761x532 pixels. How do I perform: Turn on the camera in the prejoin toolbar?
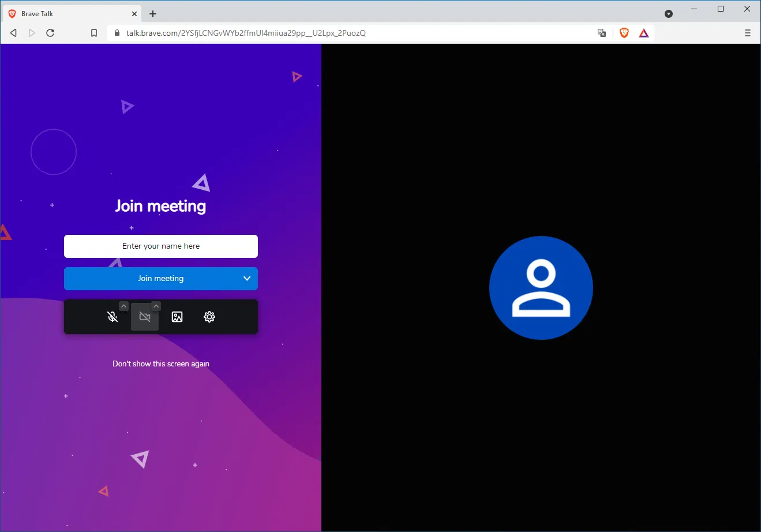point(145,317)
